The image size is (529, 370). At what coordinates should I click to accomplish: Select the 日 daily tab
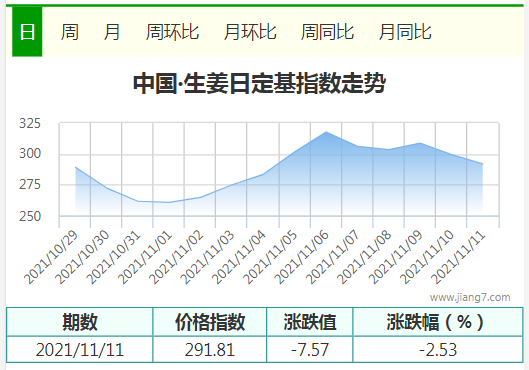coord(27,32)
